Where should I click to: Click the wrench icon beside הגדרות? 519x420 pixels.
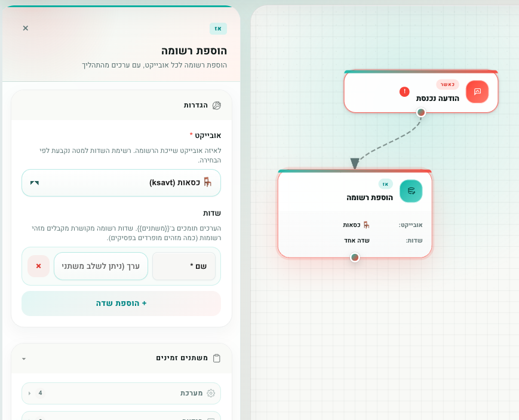pyautogui.click(x=216, y=105)
